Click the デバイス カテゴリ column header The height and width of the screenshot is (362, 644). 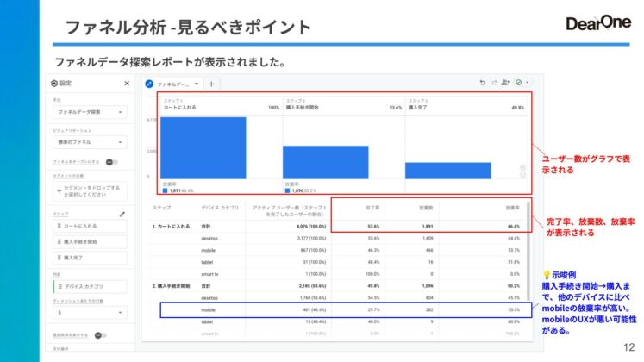tap(220, 208)
